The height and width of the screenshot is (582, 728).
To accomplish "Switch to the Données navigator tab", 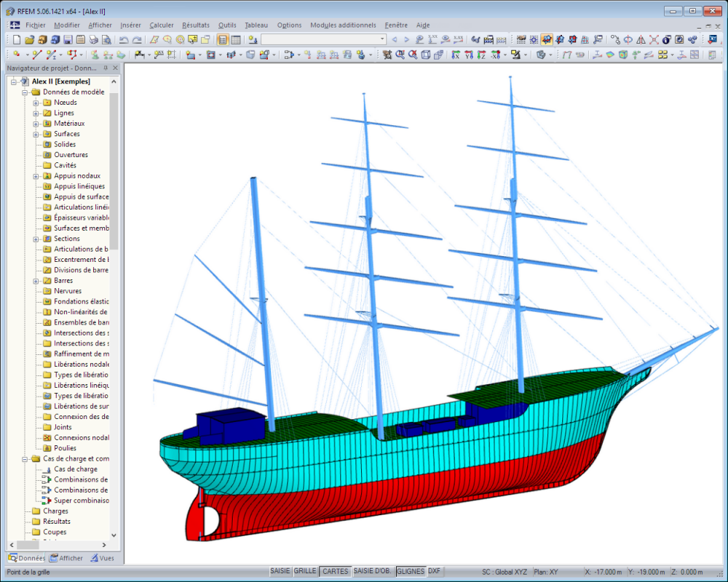I will click(x=26, y=558).
